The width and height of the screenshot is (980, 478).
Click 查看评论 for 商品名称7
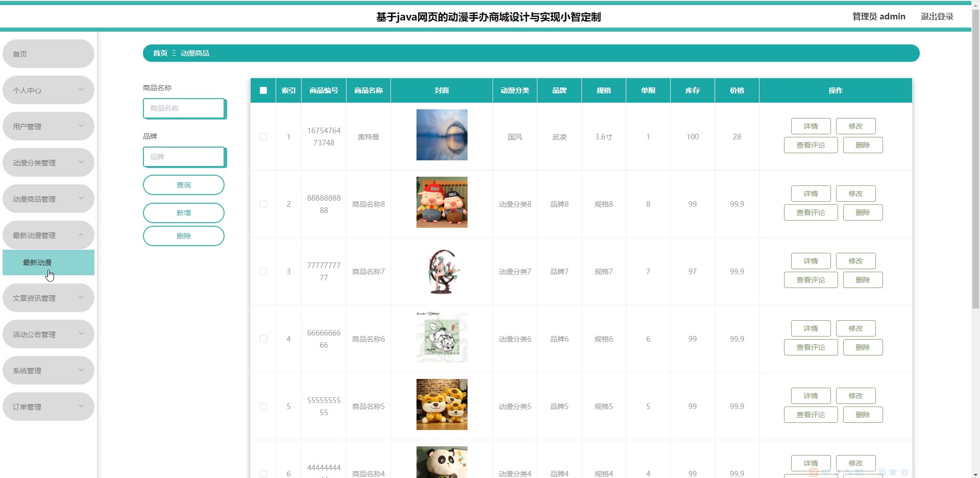coord(811,280)
